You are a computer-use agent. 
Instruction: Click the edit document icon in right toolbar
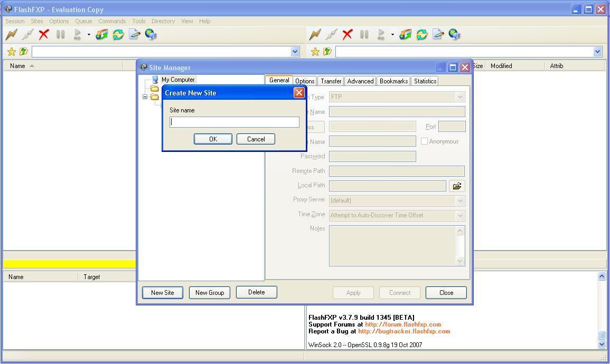438,35
